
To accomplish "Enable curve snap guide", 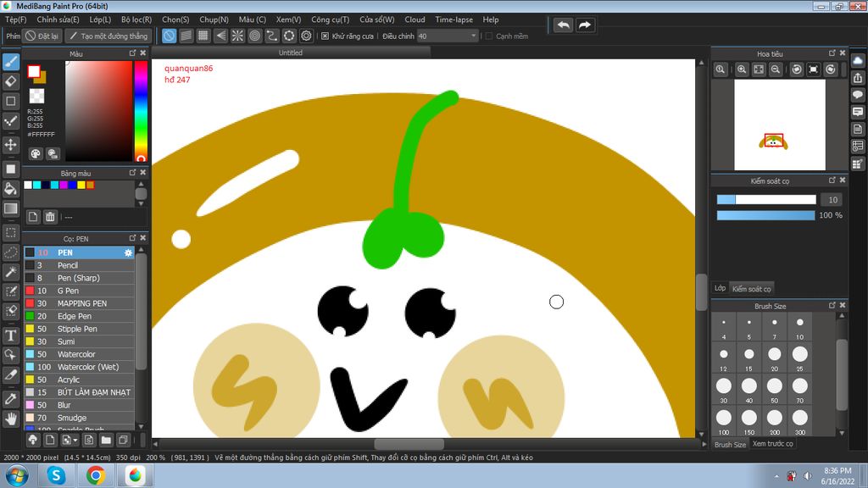I will [272, 36].
